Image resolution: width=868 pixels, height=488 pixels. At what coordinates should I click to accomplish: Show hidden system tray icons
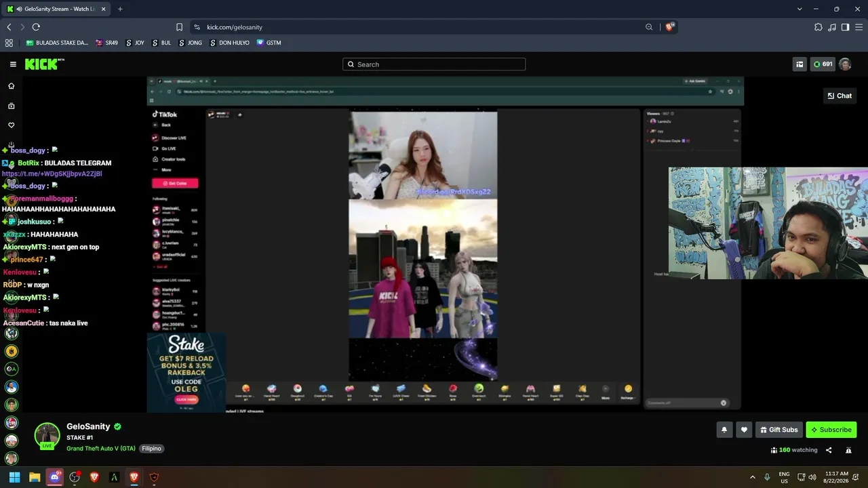(752, 477)
